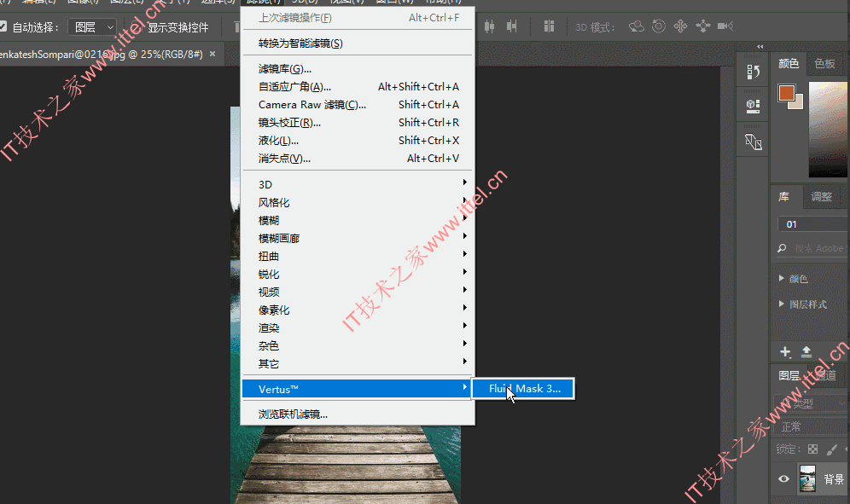Choose 自适应广角 from the filter menu

[358, 86]
